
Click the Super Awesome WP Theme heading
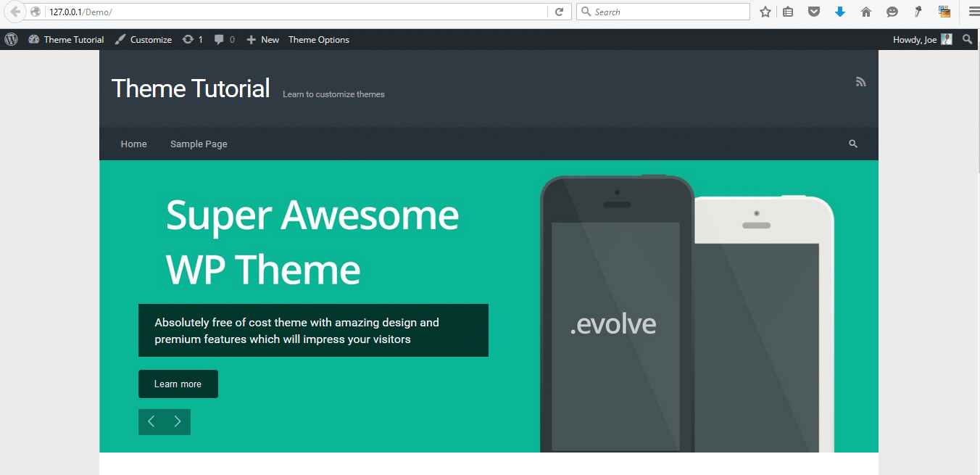[x=312, y=242]
